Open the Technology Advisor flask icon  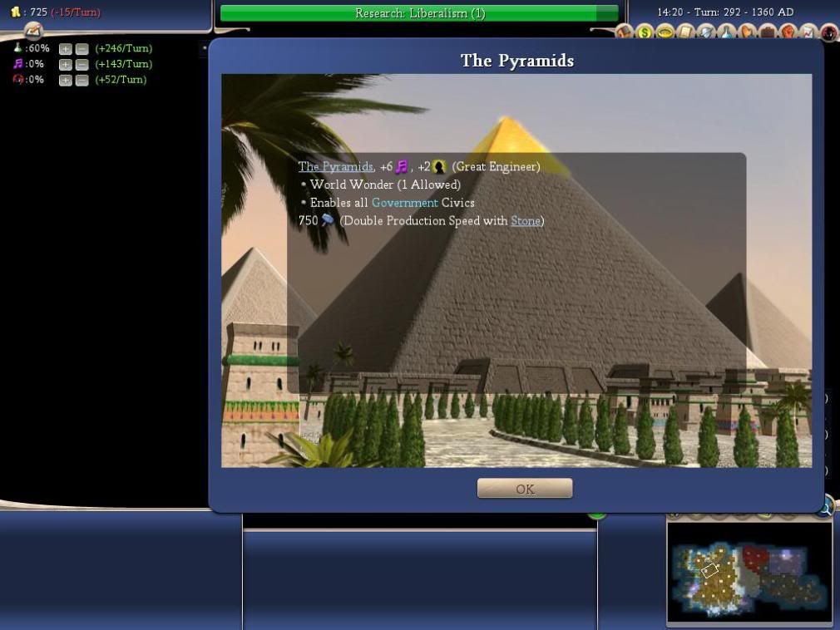(x=726, y=32)
